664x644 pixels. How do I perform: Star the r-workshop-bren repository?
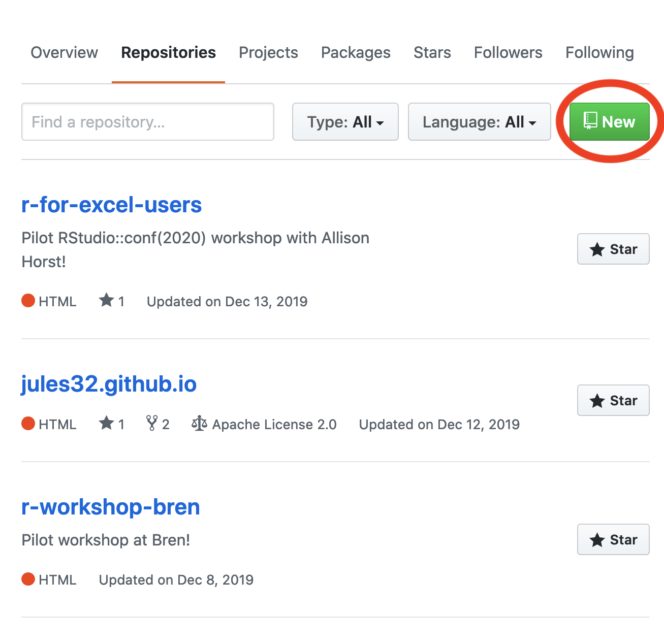[613, 539]
